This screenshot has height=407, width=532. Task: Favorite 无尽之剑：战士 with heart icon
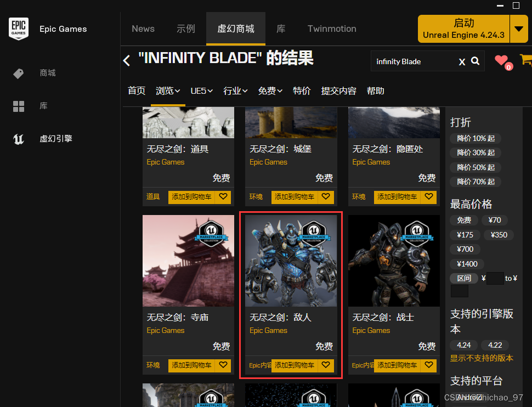(428, 365)
